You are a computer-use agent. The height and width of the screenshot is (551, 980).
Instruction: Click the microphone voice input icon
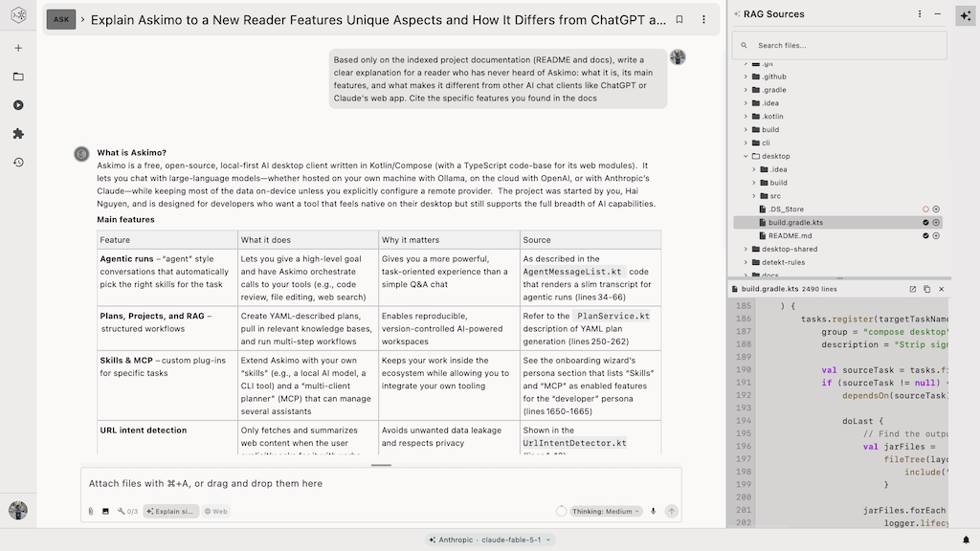coord(653,511)
